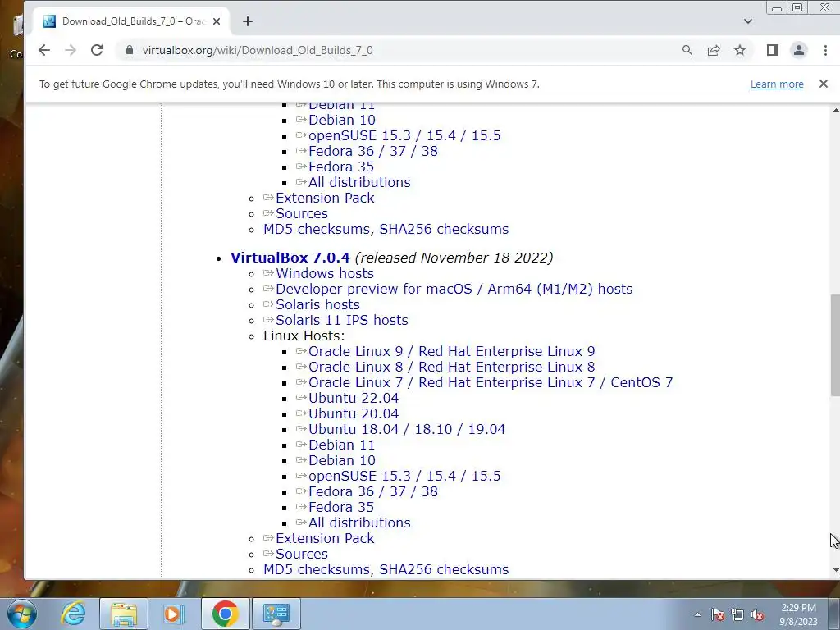The width and height of the screenshot is (840, 630).
Task: Open the muted volume tray icon
Action: 757,614
